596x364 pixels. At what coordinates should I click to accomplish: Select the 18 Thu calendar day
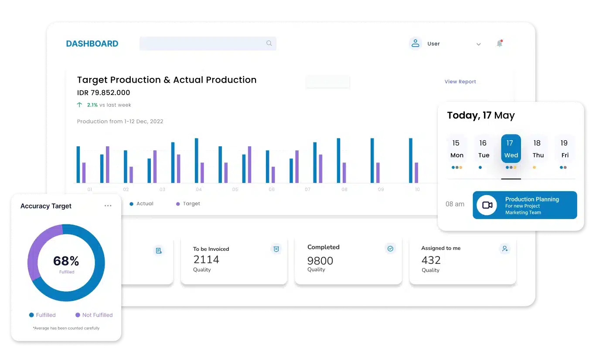click(538, 149)
